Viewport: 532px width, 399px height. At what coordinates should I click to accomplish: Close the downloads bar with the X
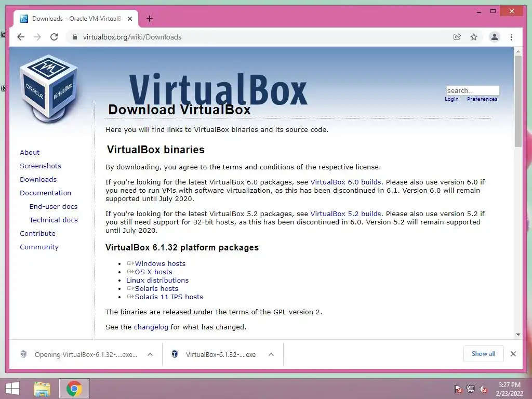coord(513,354)
